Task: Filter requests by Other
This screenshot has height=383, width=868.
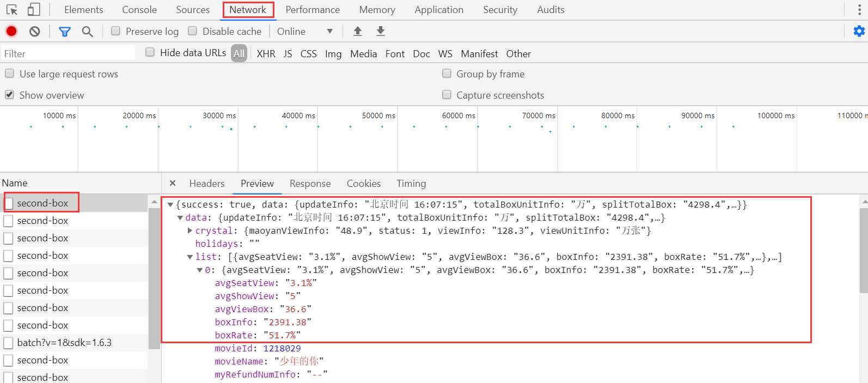Action: pos(518,53)
